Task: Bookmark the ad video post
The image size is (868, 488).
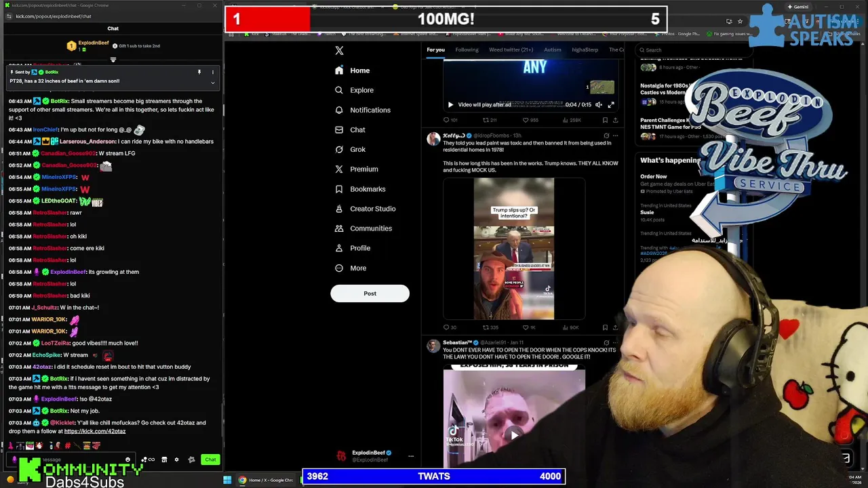Action: click(605, 120)
